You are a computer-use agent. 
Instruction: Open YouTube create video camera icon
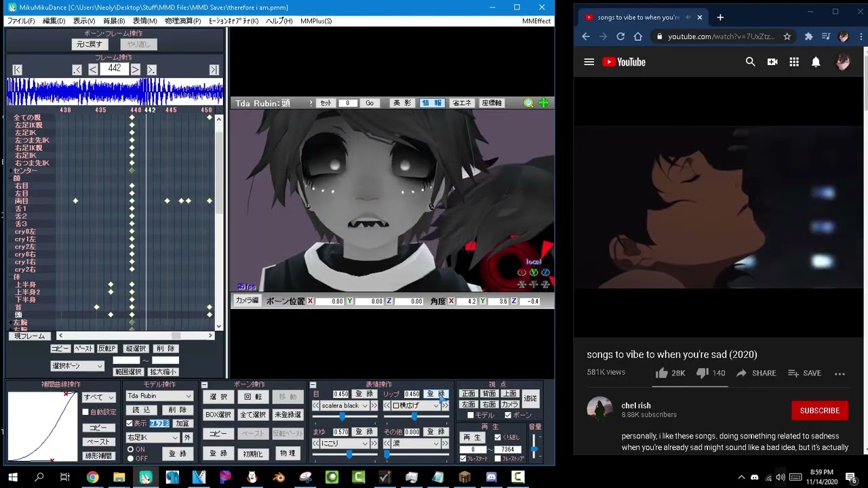point(772,62)
